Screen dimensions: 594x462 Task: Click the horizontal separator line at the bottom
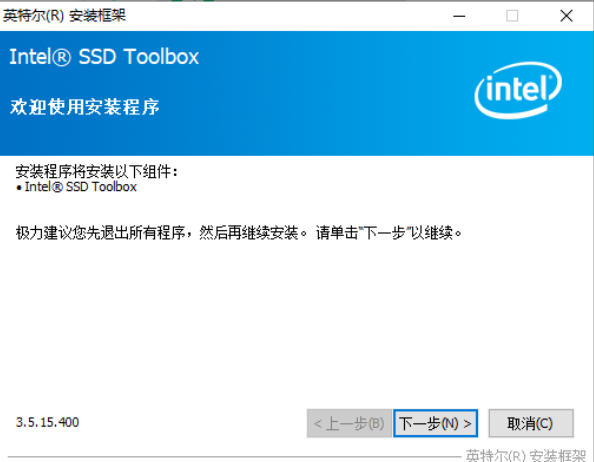[x=233, y=456]
